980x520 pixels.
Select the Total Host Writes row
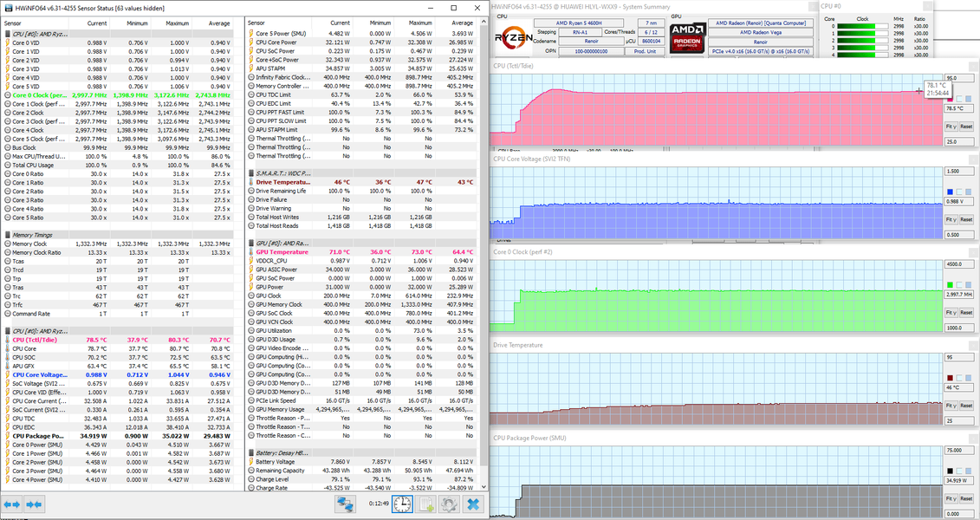(362, 218)
